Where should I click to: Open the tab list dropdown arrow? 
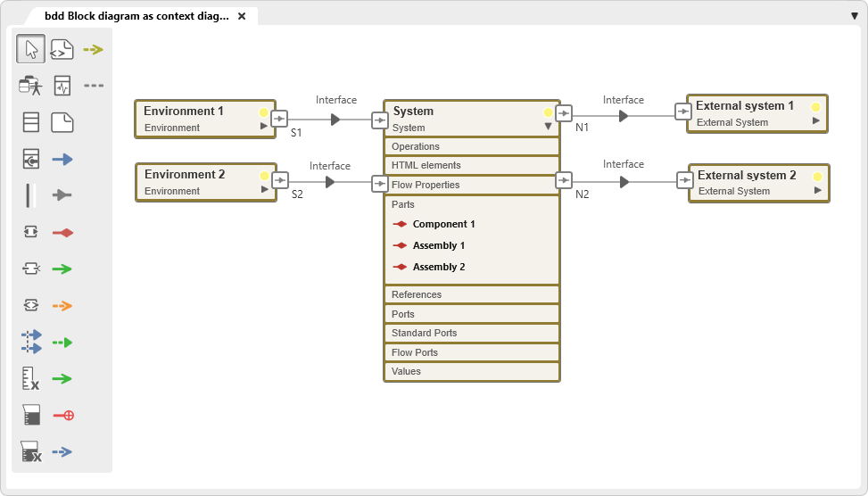pos(855,16)
